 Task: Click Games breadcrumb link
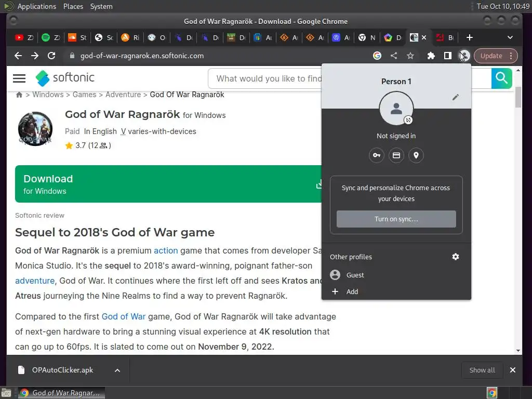click(85, 95)
